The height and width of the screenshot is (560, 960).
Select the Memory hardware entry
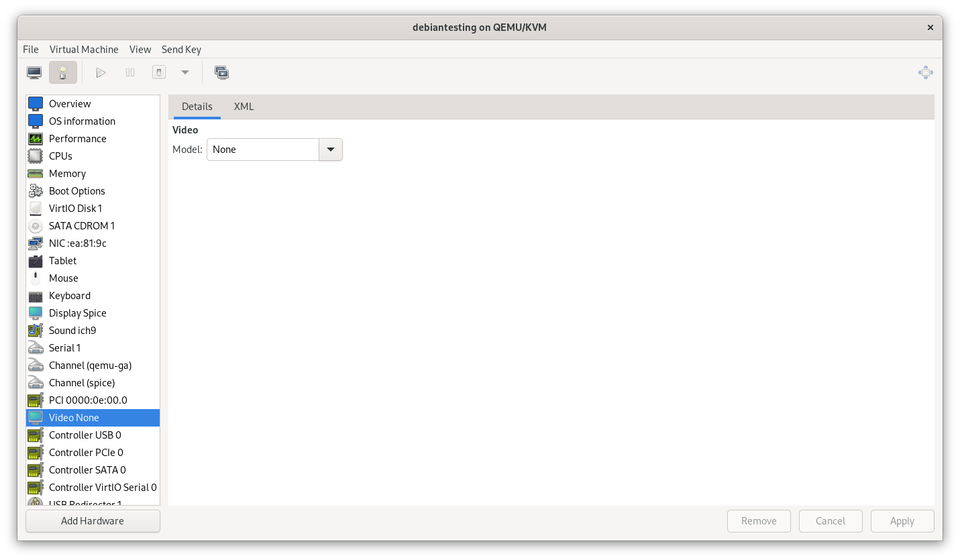pos(67,174)
